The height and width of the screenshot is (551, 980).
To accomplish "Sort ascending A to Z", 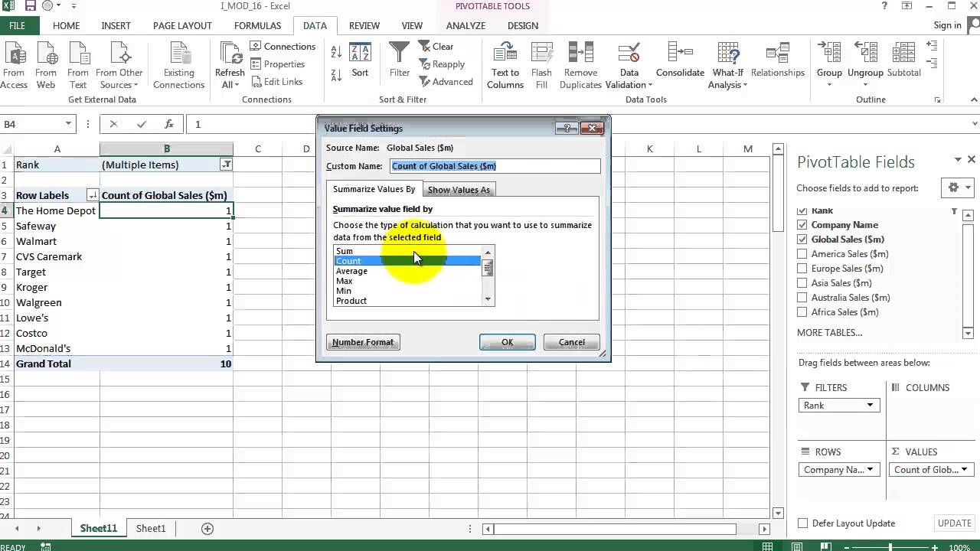I will (336, 52).
